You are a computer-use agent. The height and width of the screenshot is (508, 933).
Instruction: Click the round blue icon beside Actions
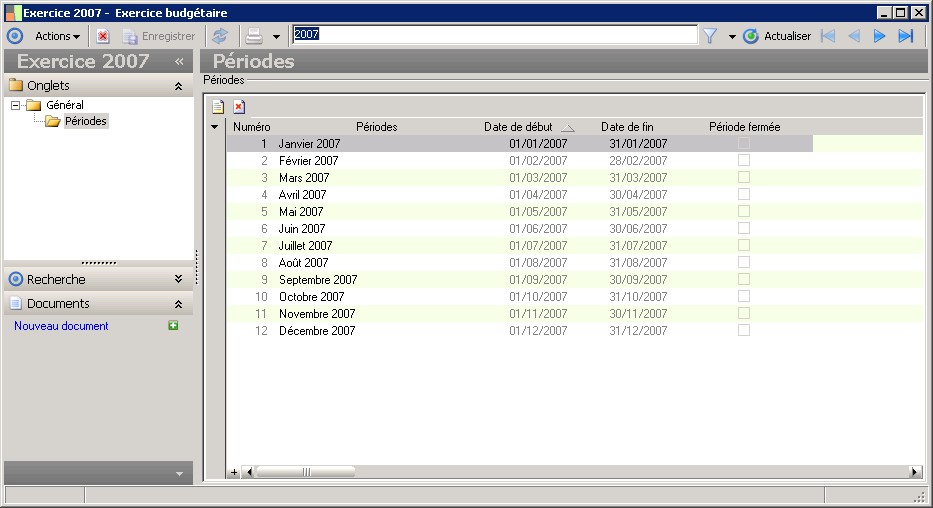[15, 36]
